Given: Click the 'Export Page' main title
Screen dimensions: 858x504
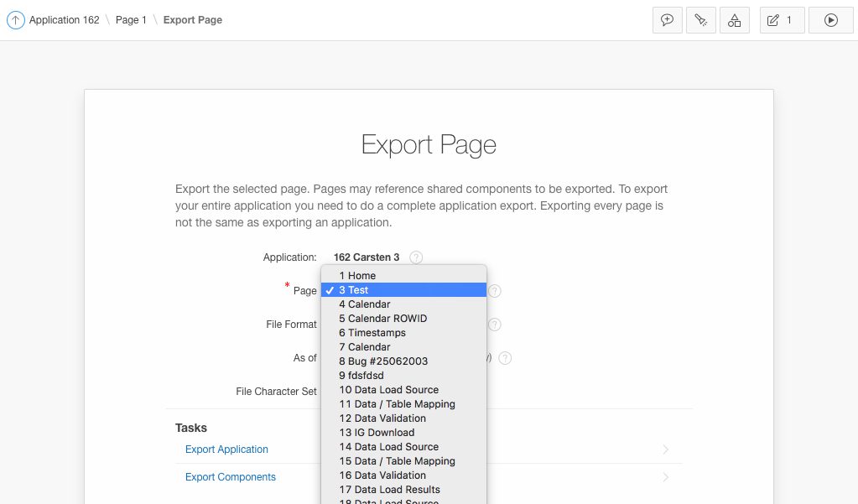Looking at the screenshot, I should point(429,145).
